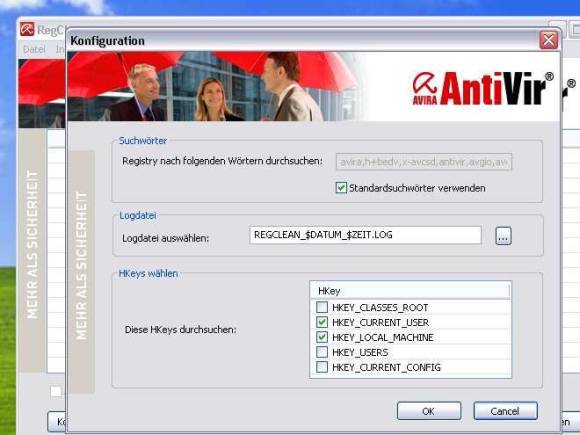Check HKEY_CLASSES_ROOT in the HKey list
The image size is (580, 435).
click(322, 307)
